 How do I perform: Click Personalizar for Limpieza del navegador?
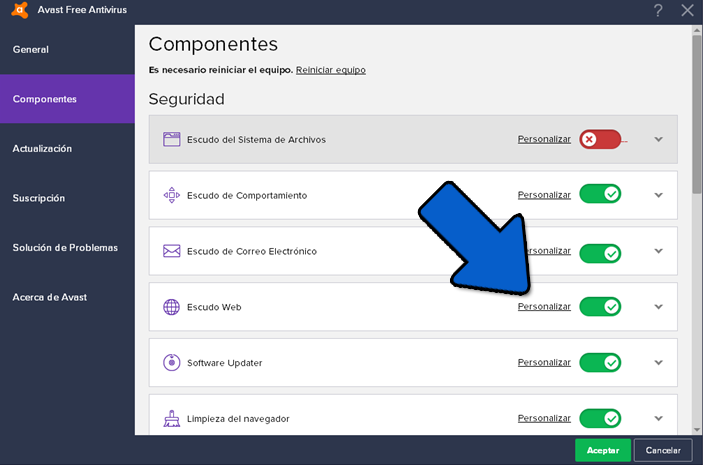click(544, 418)
